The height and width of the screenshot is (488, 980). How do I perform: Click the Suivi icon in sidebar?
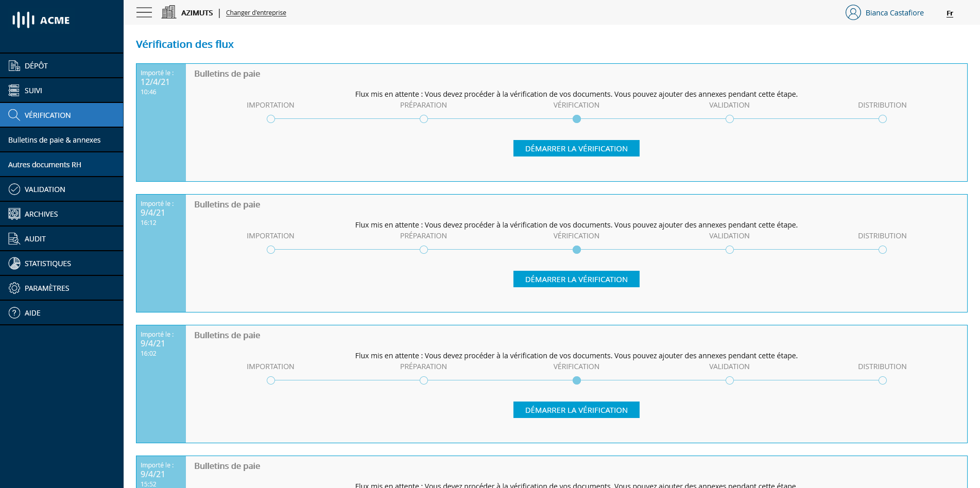14,91
